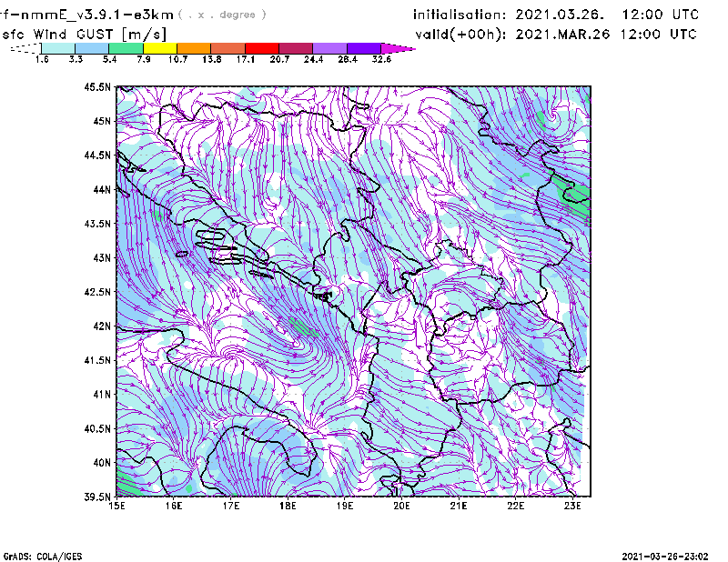The width and height of the screenshot is (728, 562).
Task: Click the 19E longitude axis label
Action: [345, 506]
